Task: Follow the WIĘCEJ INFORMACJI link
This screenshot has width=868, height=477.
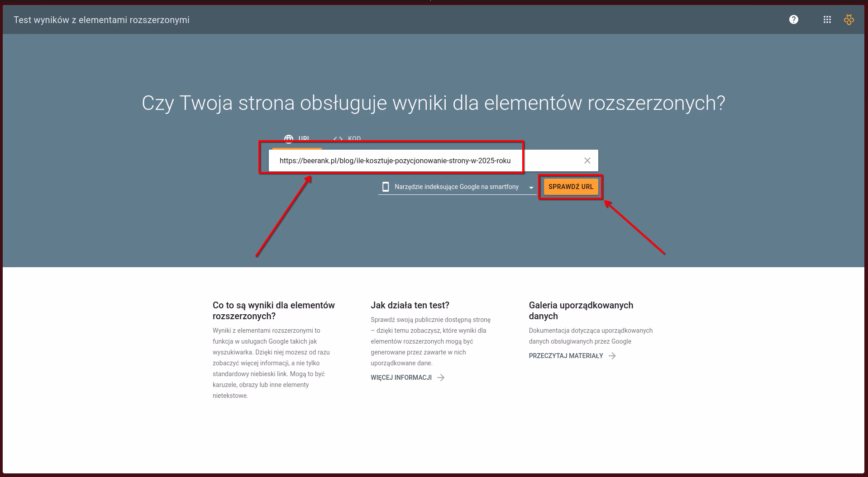Action: click(x=401, y=378)
